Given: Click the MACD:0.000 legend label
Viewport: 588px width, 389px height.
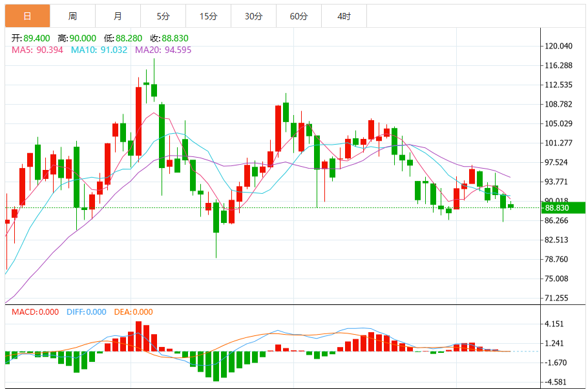Looking at the screenshot, I should pyautogui.click(x=36, y=312).
